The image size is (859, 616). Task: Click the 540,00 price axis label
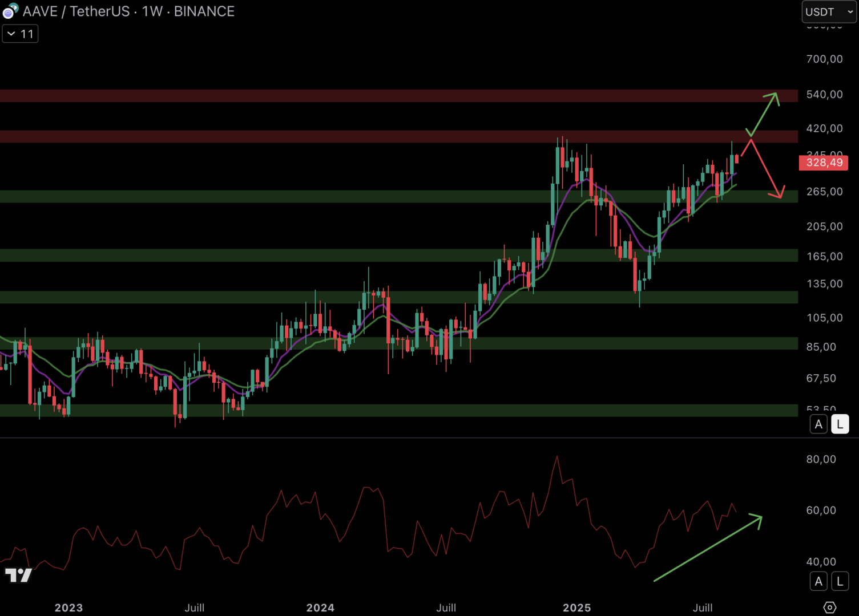pos(824,94)
